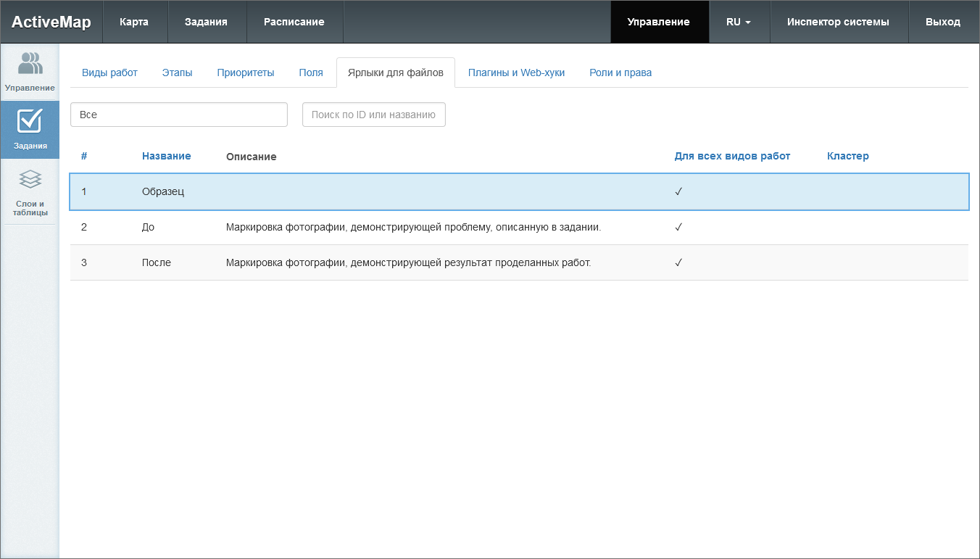Image resolution: width=980 pixels, height=559 pixels.
Task: Open Расписание in the top menu
Action: (x=294, y=22)
